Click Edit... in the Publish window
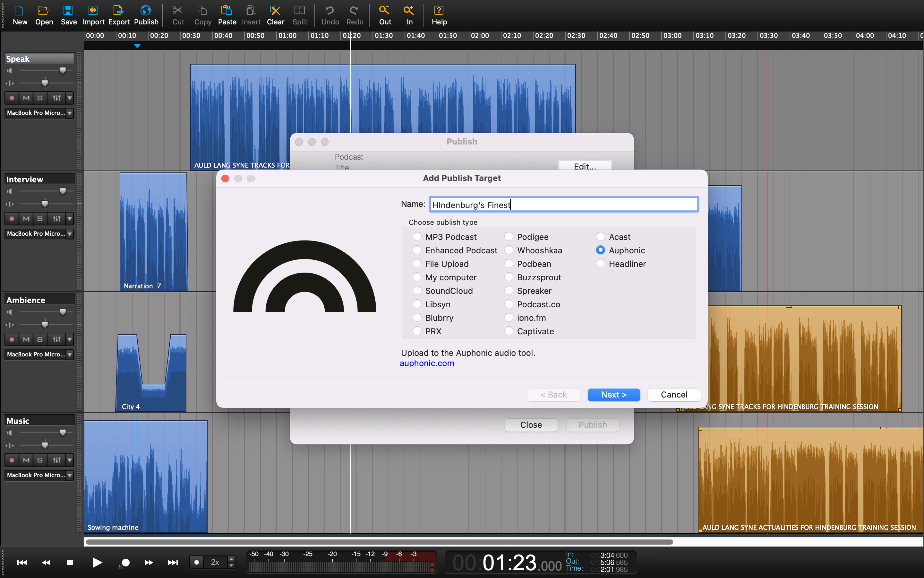The height and width of the screenshot is (578, 924). (x=585, y=166)
